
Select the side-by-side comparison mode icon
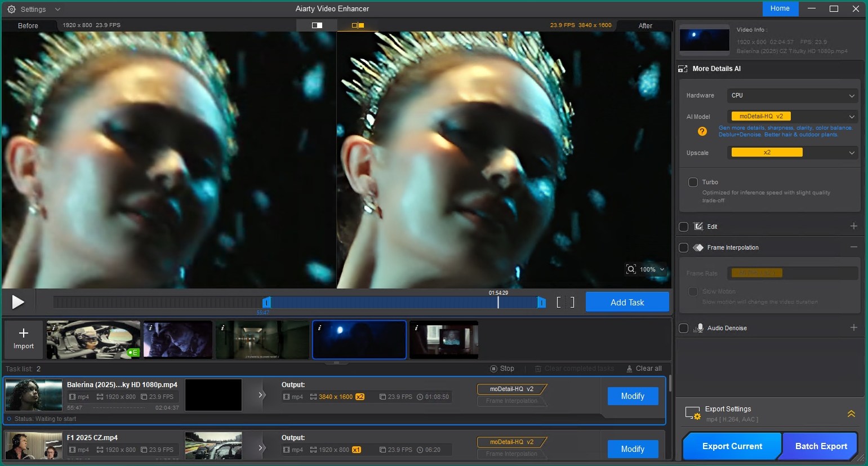(358, 25)
